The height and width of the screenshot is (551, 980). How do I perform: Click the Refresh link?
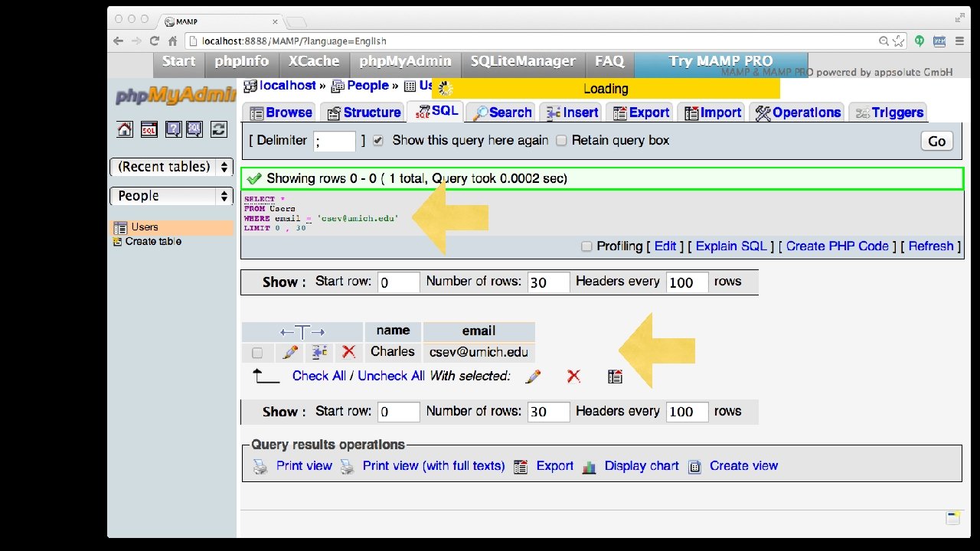931,246
